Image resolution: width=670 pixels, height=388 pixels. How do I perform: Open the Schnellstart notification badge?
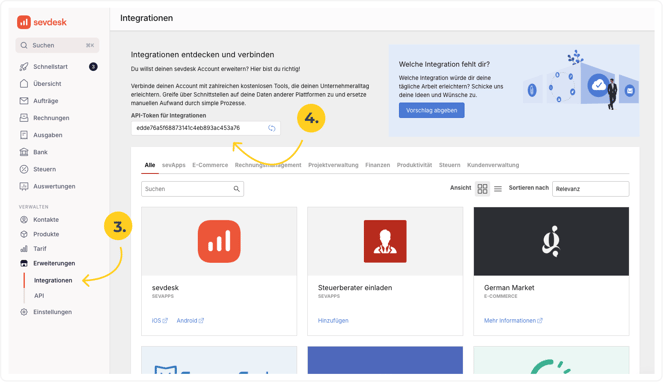click(93, 67)
